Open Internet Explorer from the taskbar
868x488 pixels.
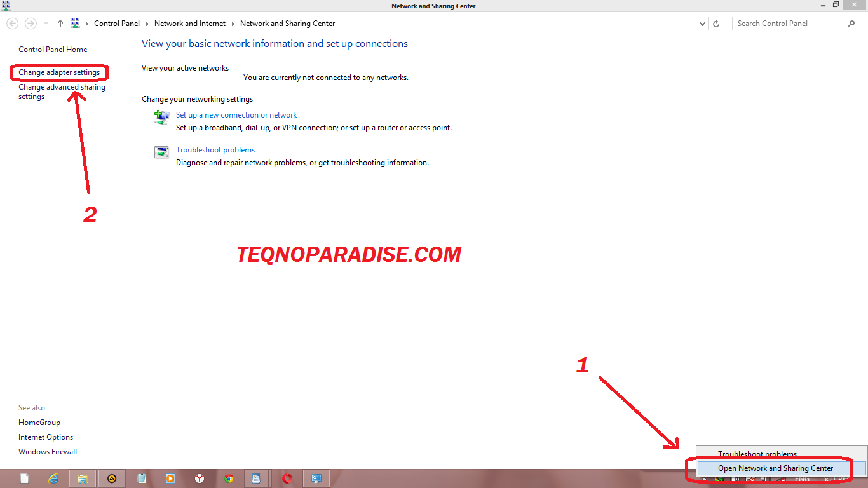53,478
